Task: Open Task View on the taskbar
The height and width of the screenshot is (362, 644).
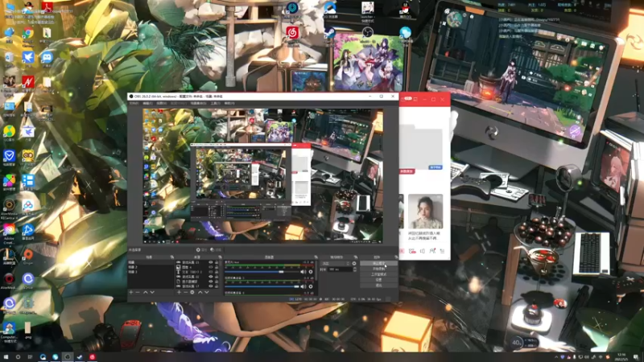Action: click(x=30, y=357)
